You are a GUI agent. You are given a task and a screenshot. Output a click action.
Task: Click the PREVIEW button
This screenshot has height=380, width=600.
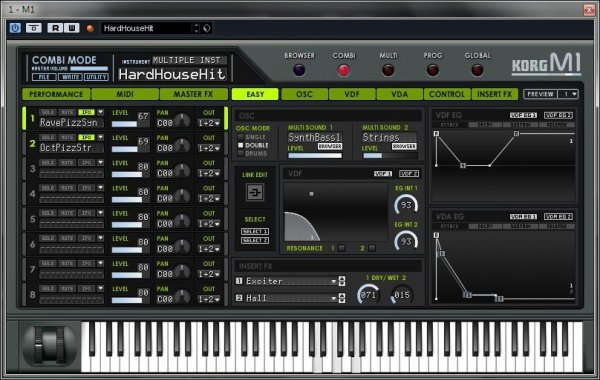(540, 94)
